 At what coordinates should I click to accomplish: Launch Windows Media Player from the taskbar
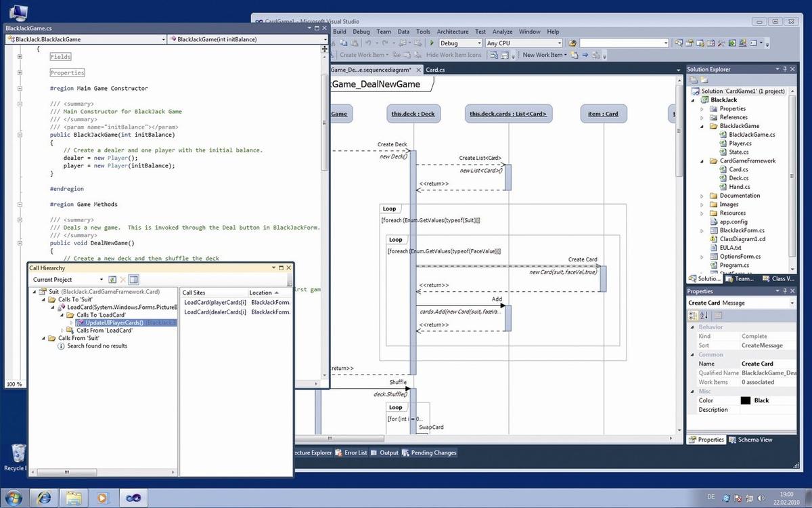point(103,497)
